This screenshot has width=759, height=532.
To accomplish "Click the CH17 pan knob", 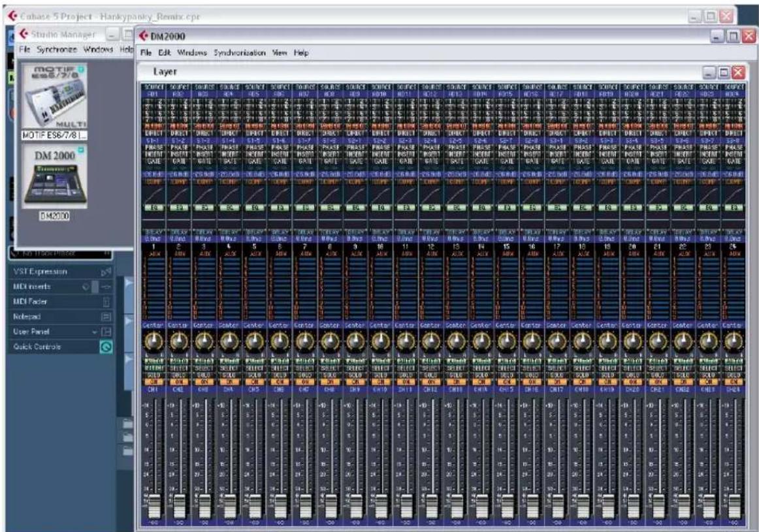I will pos(557,341).
